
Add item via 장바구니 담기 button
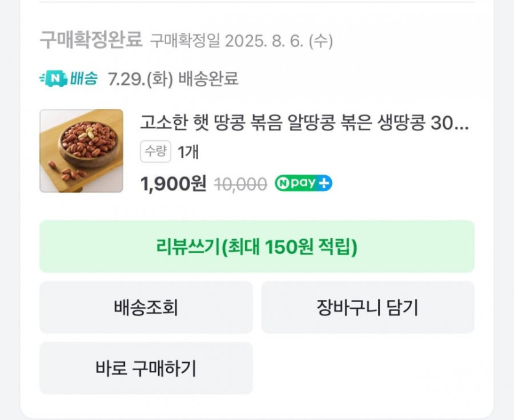(367, 307)
